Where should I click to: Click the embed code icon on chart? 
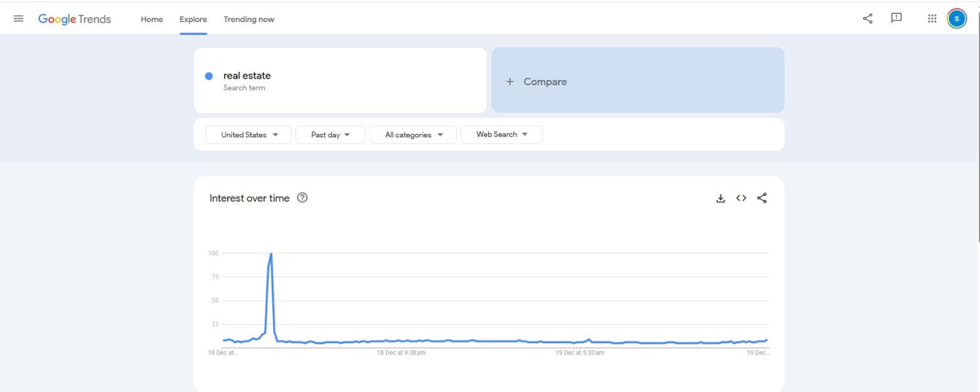[741, 199]
